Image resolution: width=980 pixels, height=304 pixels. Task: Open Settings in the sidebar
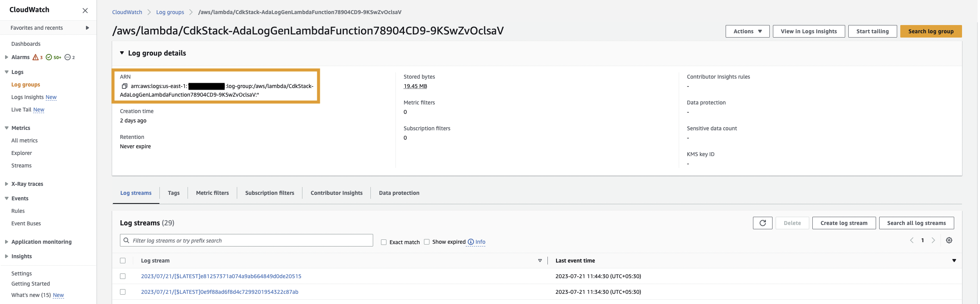point(21,273)
